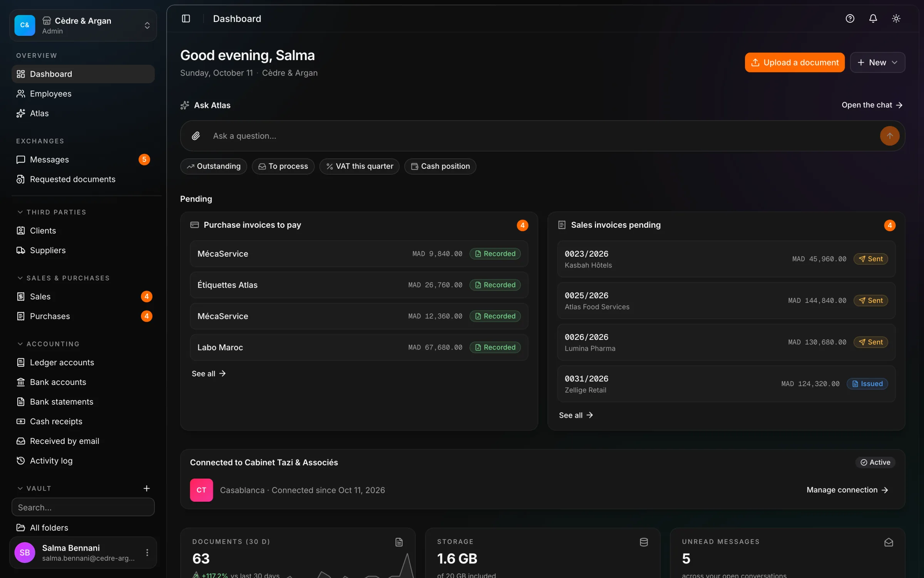Click Manage connection link
This screenshot has width=924, height=578.
(x=847, y=490)
